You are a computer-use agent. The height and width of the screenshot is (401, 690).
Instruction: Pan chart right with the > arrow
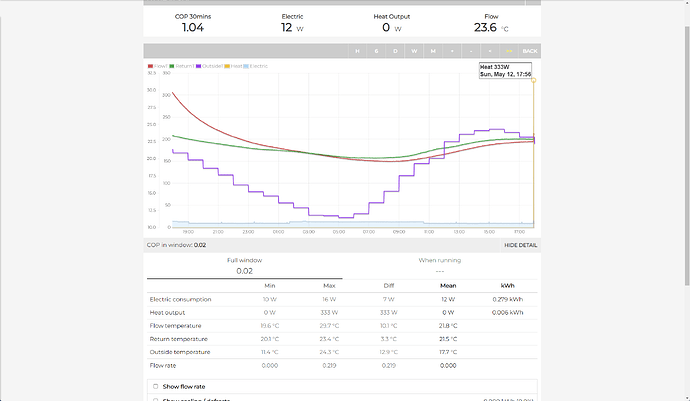509,51
